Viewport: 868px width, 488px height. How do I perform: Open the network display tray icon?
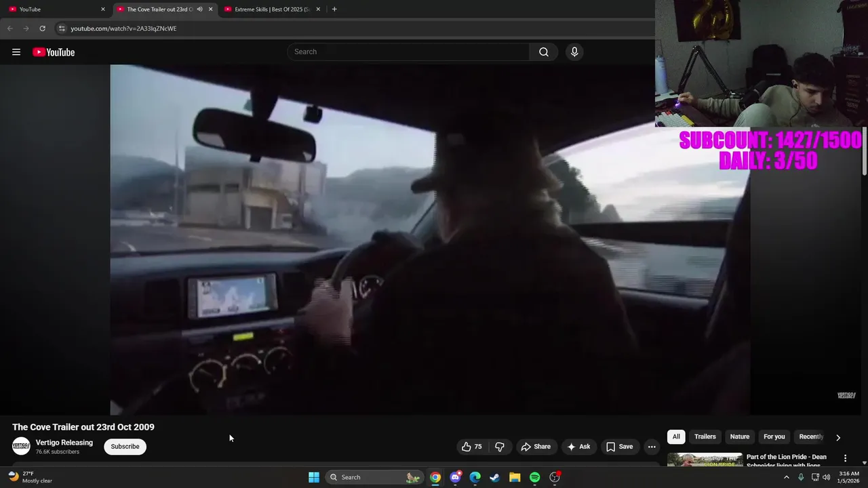[815, 477]
